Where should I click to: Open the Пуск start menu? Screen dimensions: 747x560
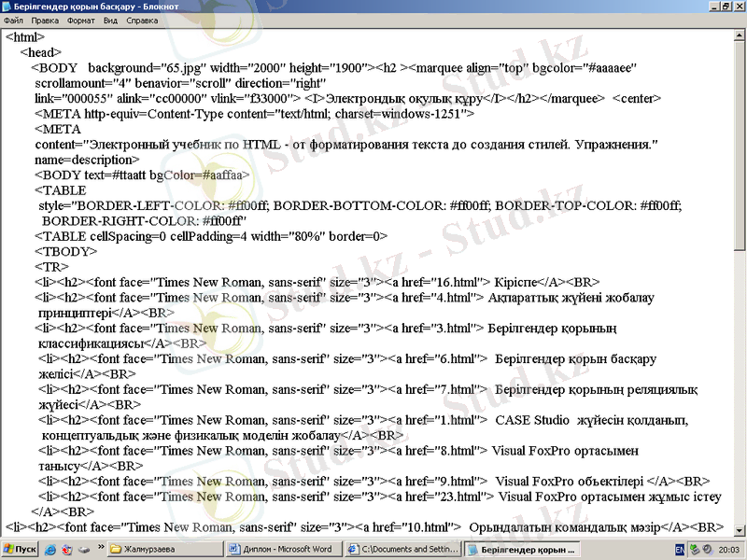tap(20, 550)
